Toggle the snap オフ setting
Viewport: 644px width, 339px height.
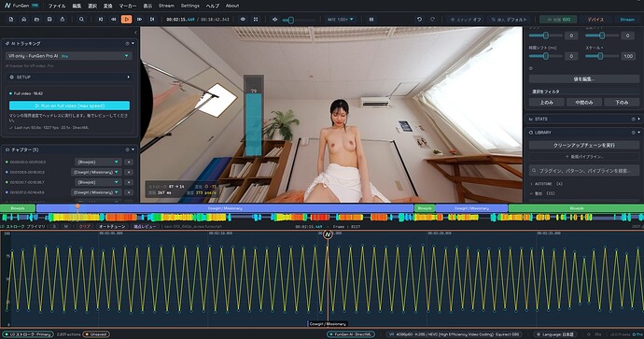[x=466, y=20]
